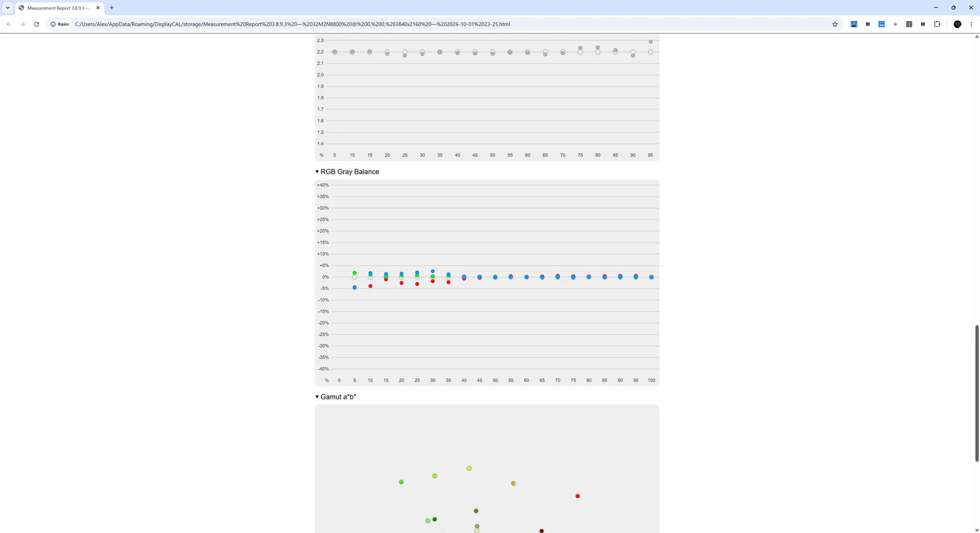Go back to the previous page

point(9,24)
